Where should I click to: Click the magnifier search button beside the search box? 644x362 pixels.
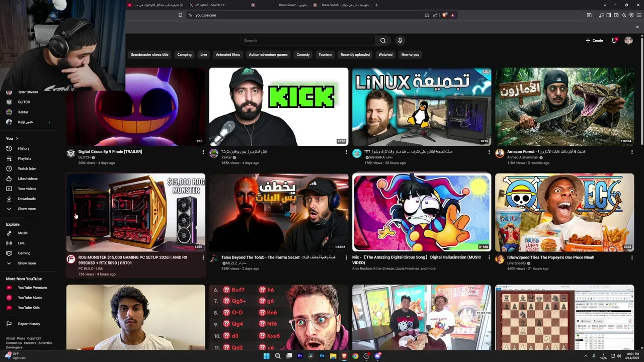[x=383, y=41]
